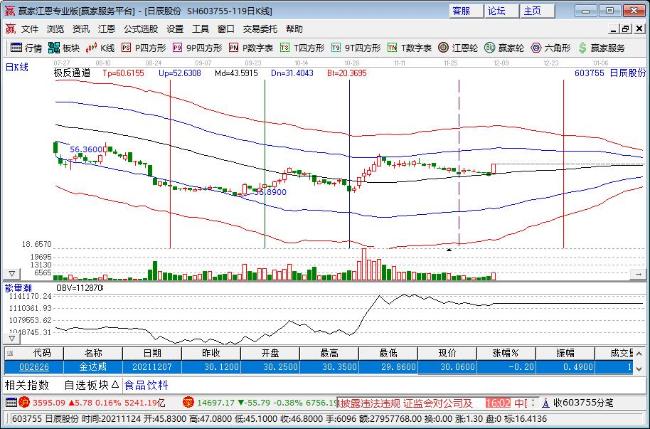Viewport: 650px width, 429px height.
Task: Sort by the 涨幅% column header
Action: pos(506,353)
